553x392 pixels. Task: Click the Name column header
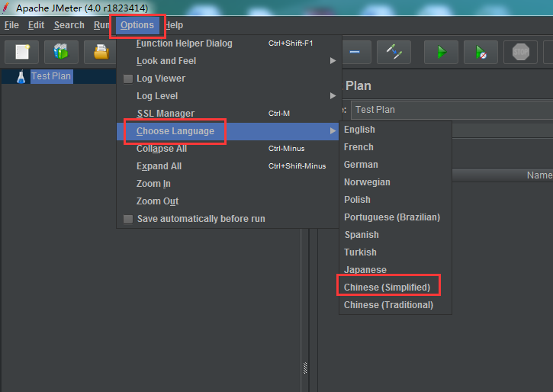tap(539, 175)
